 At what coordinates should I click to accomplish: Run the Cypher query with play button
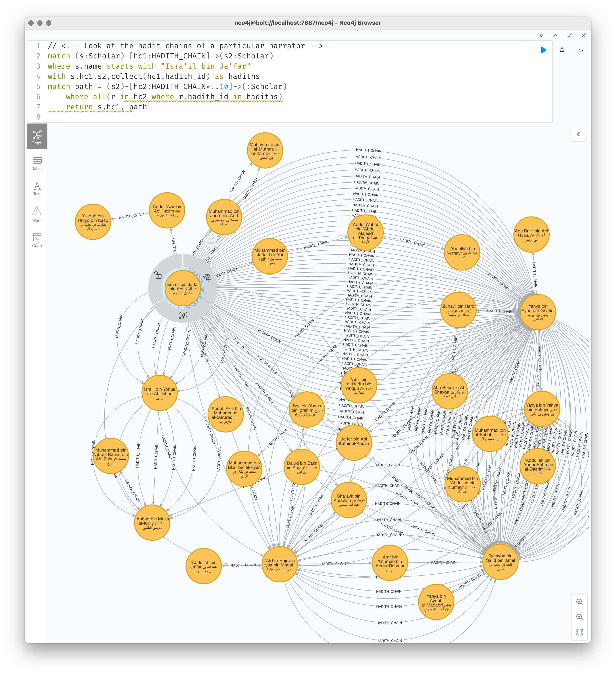(543, 50)
